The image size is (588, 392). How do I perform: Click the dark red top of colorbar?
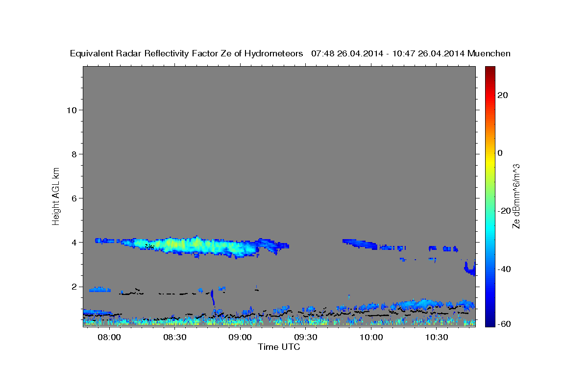point(490,70)
